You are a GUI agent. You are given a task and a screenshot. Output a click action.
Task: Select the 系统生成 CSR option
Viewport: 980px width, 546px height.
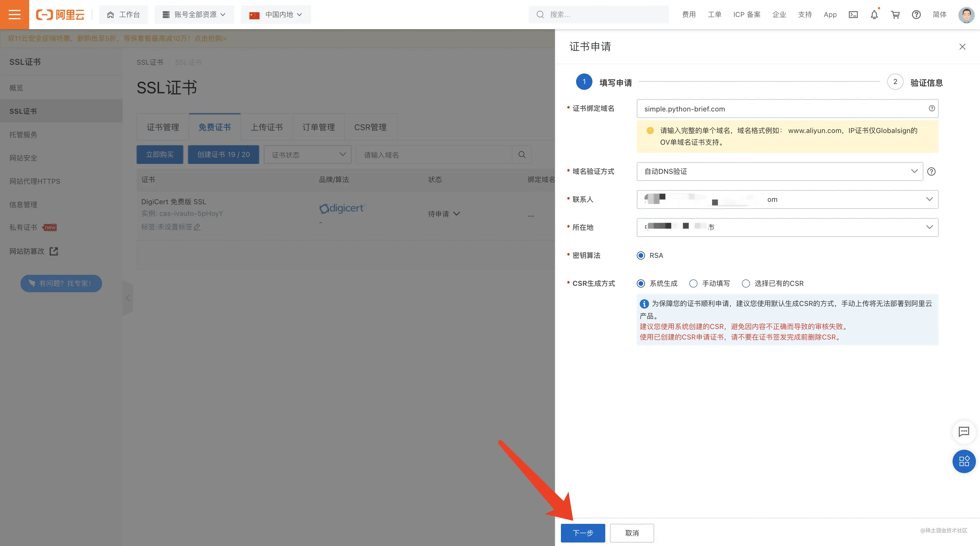[x=657, y=284]
